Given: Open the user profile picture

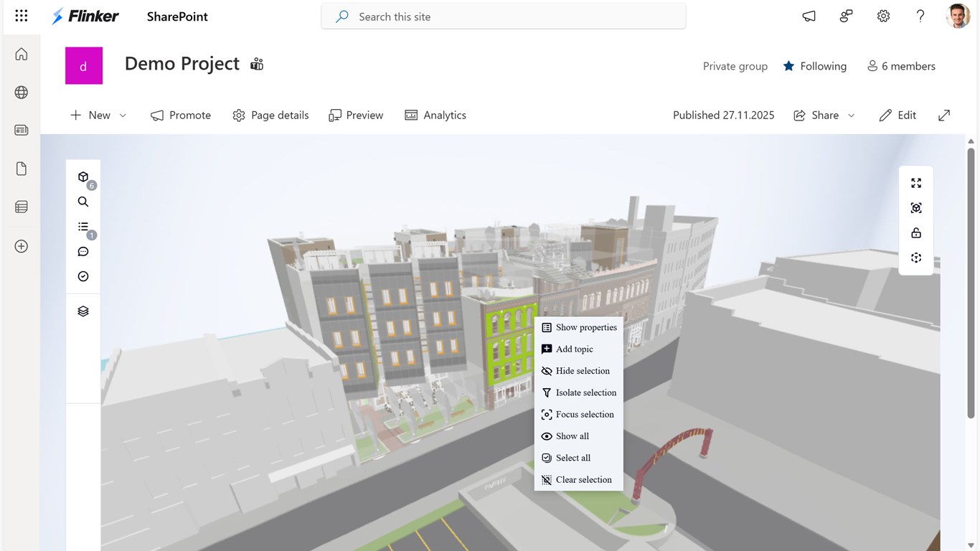Looking at the screenshot, I should coord(958,16).
